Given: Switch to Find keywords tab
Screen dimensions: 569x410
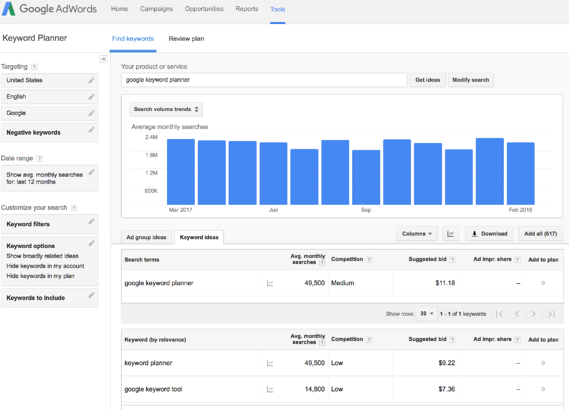Looking at the screenshot, I should pyautogui.click(x=133, y=38).
